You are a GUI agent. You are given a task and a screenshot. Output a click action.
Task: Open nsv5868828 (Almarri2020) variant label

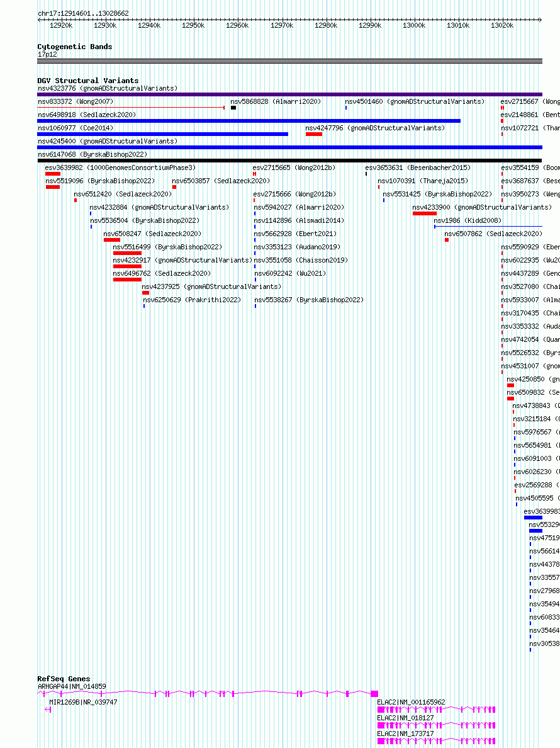point(276,101)
